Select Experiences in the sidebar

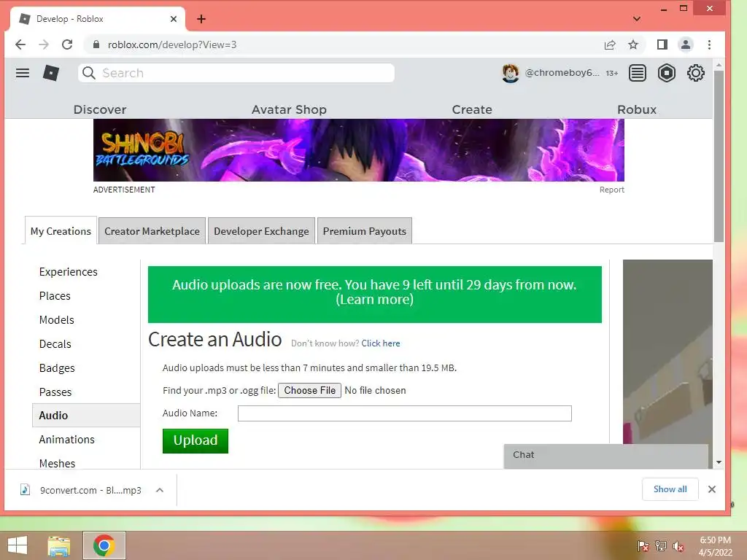(68, 272)
